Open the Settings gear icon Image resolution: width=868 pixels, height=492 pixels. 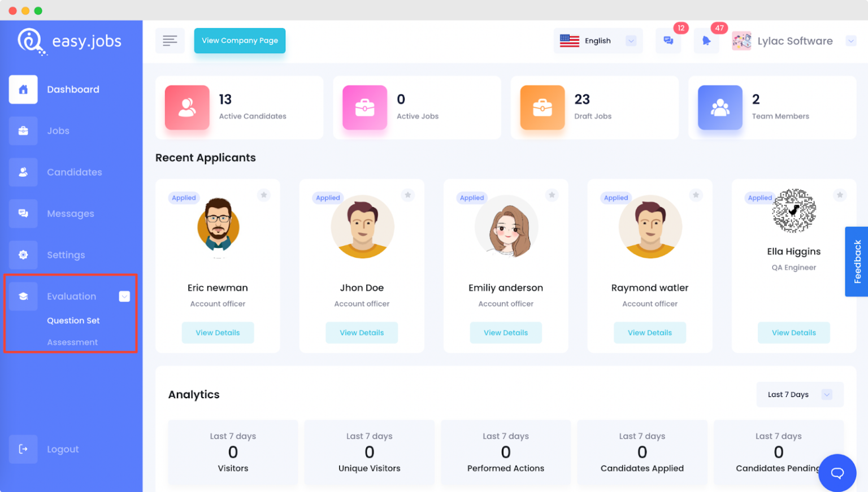(x=23, y=255)
